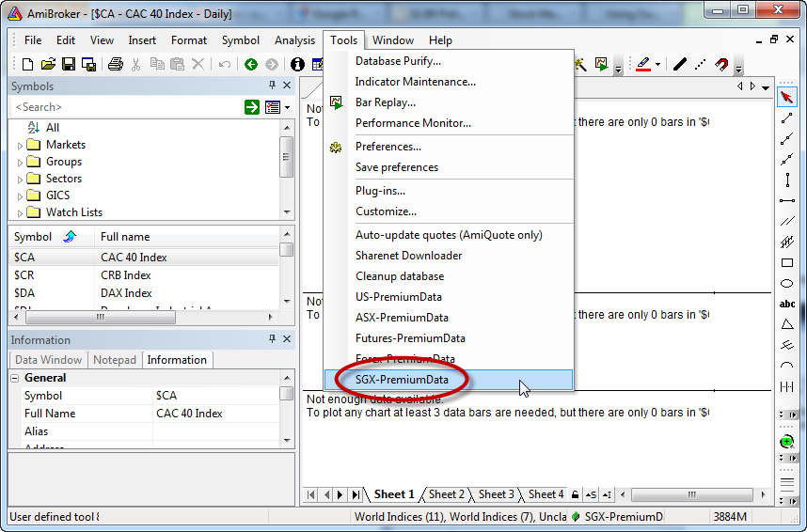Expand the Watch Lists folder
807x532 pixels.
[20, 213]
